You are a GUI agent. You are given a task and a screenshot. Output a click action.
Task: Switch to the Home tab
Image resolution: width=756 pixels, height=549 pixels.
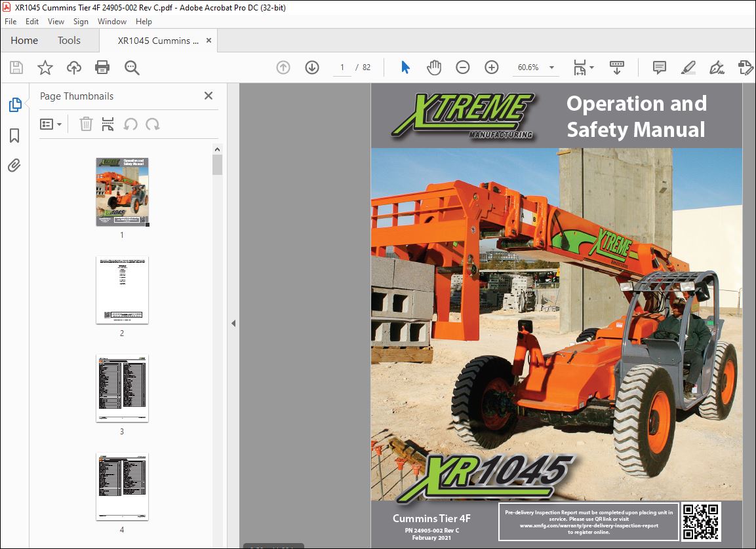24,41
